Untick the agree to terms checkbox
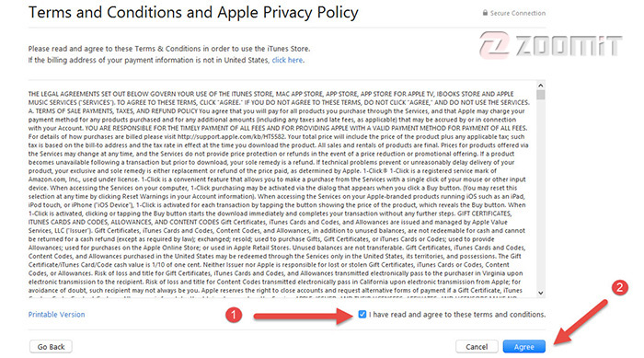Screen dimensions: 644x358 [362, 315]
